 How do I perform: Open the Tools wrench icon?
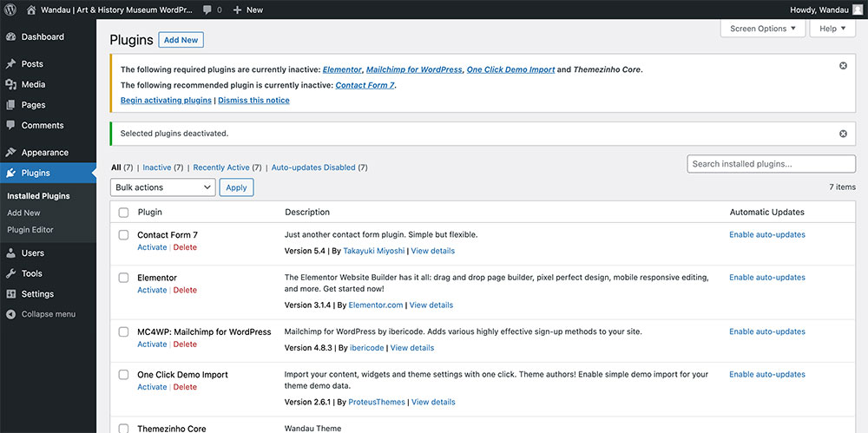[x=10, y=273]
